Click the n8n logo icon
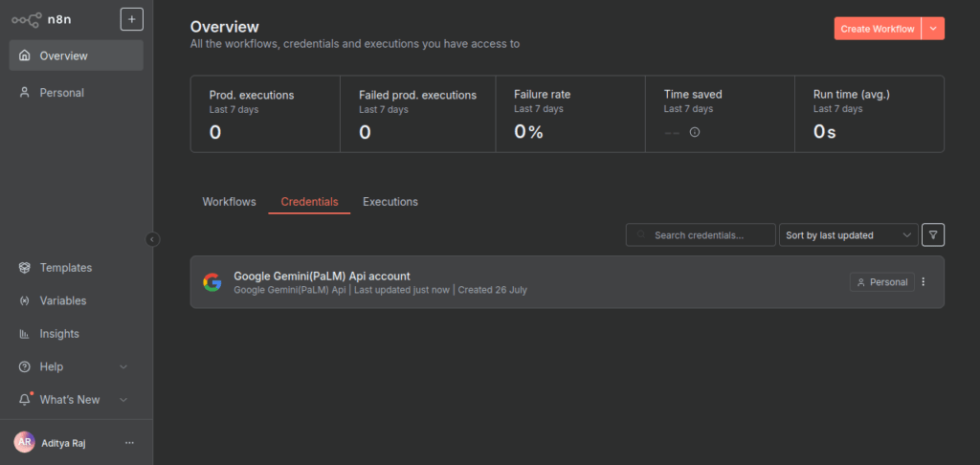Image resolution: width=980 pixels, height=465 pixels. tap(26, 19)
